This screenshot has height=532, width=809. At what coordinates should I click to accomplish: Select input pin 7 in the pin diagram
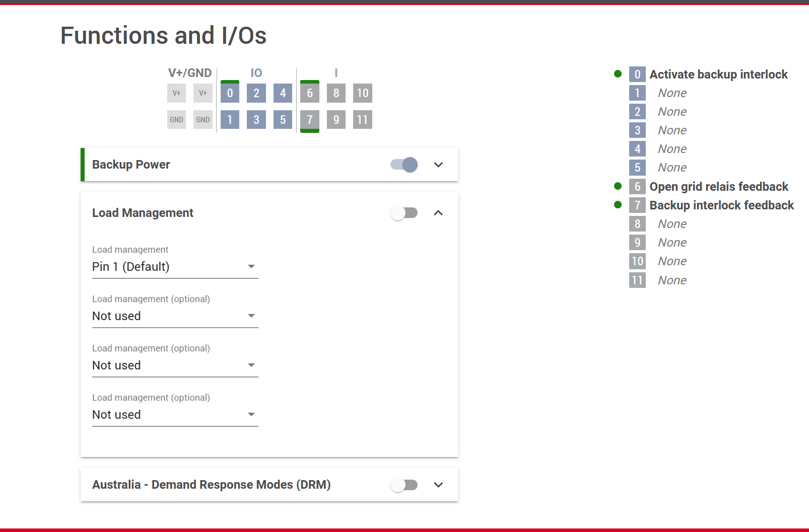310,120
